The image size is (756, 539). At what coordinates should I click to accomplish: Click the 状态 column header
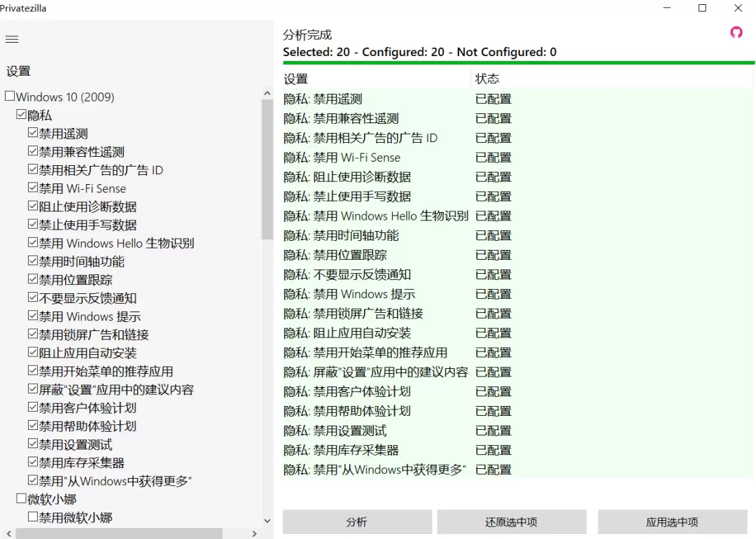click(612, 79)
